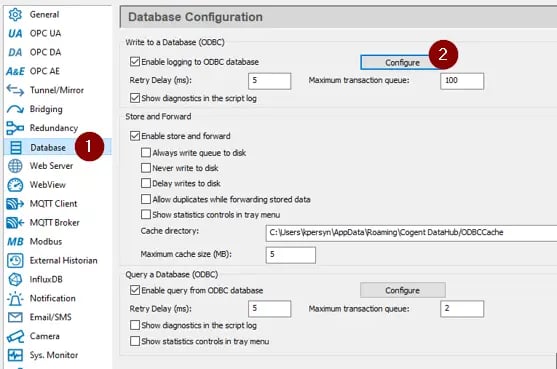Open the Redundancy nodes icon

click(x=15, y=128)
